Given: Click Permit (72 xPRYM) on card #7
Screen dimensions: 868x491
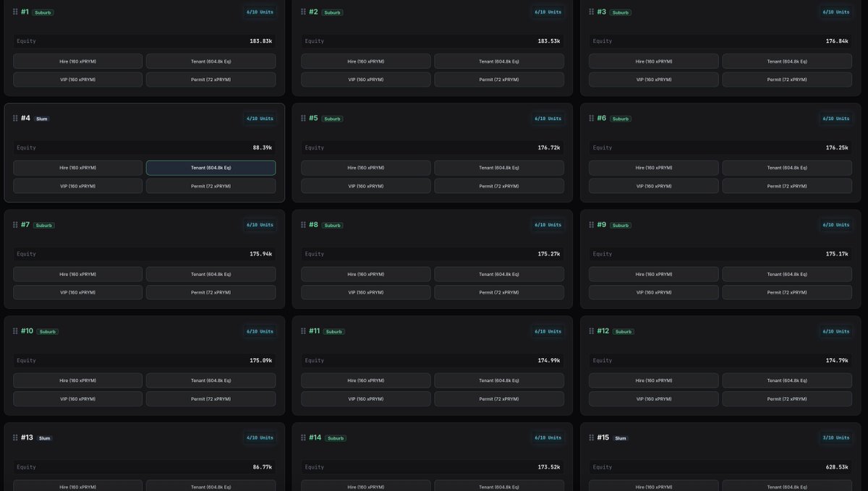Looking at the screenshot, I should click(x=211, y=292).
